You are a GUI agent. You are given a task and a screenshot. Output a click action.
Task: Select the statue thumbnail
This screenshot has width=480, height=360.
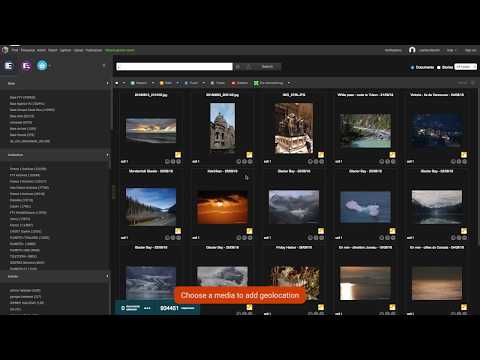click(x=294, y=128)
